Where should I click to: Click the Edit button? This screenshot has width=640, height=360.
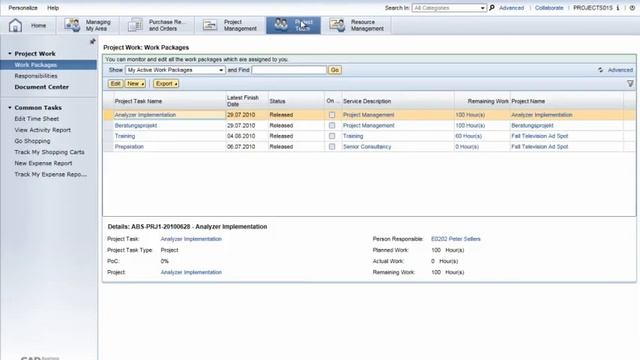[x=116, y=84]
